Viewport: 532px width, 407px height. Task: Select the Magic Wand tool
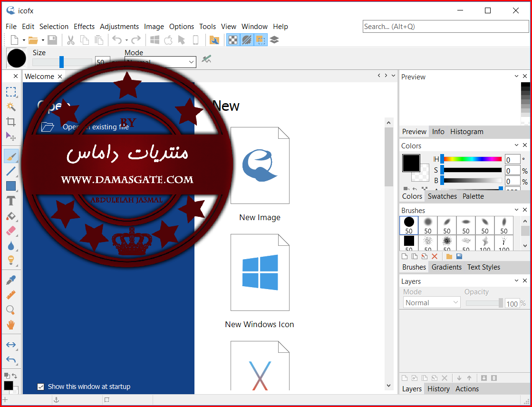(x=11, y=107)
